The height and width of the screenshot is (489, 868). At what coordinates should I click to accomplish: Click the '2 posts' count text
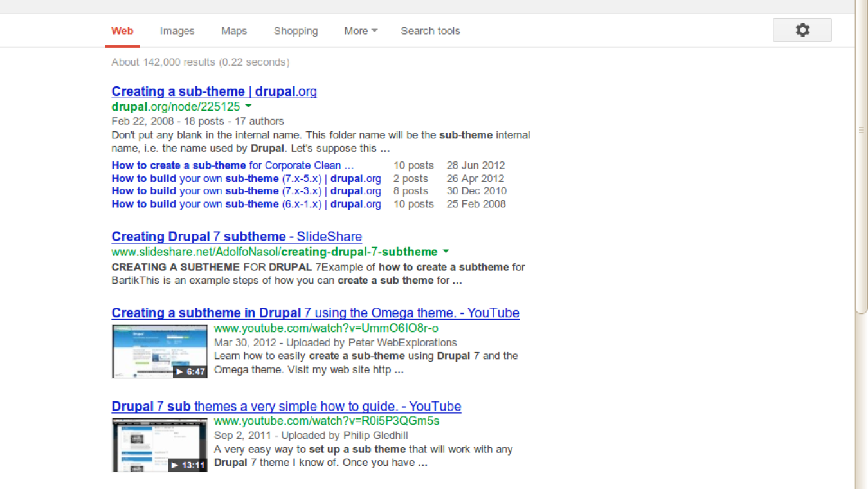click(x=410, y=178)
